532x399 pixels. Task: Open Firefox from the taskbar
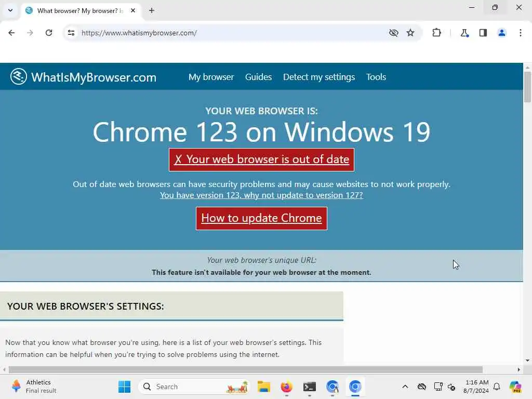[286, 387]
